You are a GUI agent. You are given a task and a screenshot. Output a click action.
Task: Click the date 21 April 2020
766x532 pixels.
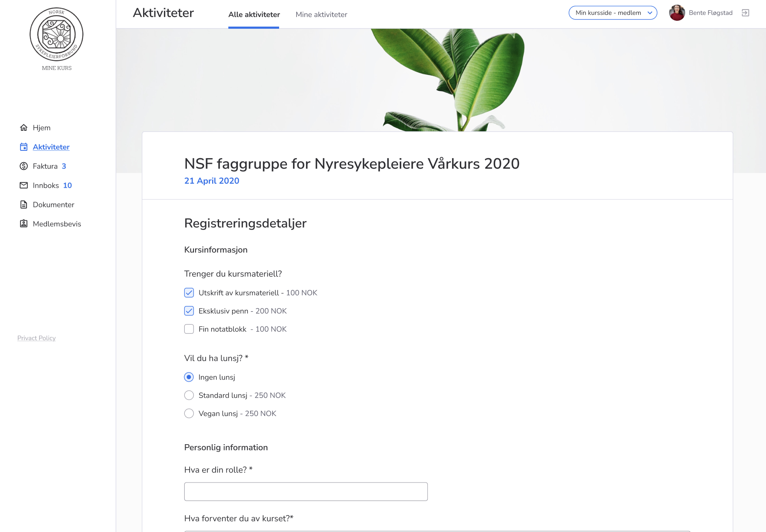click(x=212, y=181)
